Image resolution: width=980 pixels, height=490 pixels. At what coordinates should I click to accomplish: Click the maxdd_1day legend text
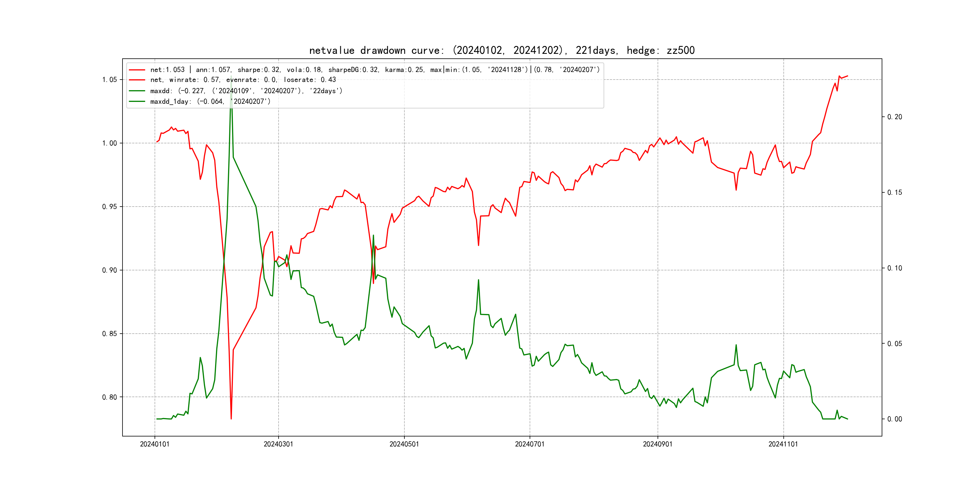click(210, 102)
